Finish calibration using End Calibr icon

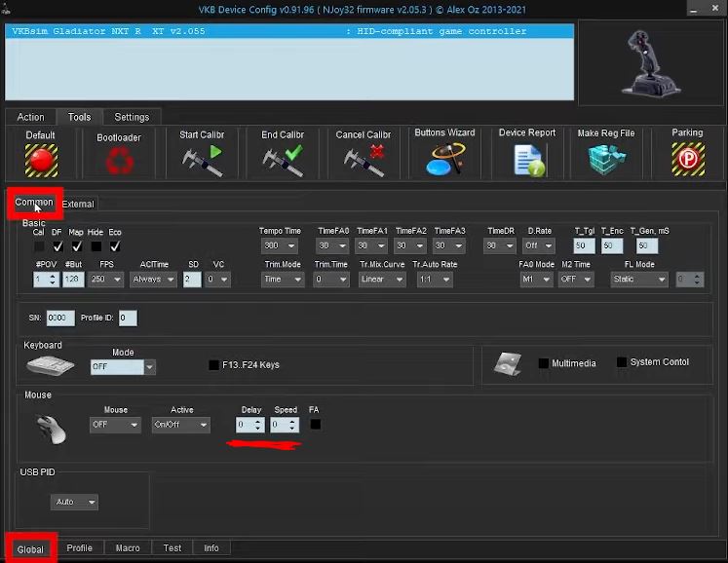283,161
